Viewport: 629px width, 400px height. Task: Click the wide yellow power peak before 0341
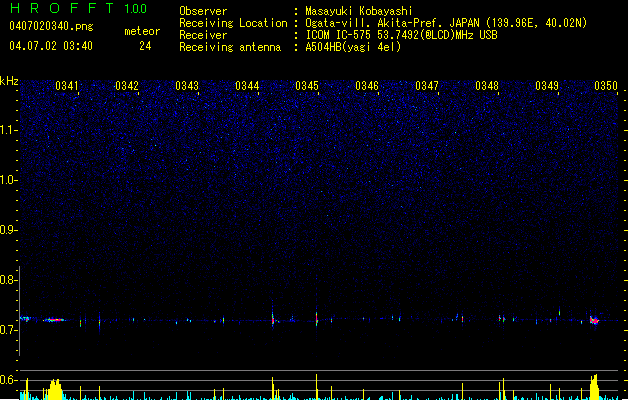point(55,389)
